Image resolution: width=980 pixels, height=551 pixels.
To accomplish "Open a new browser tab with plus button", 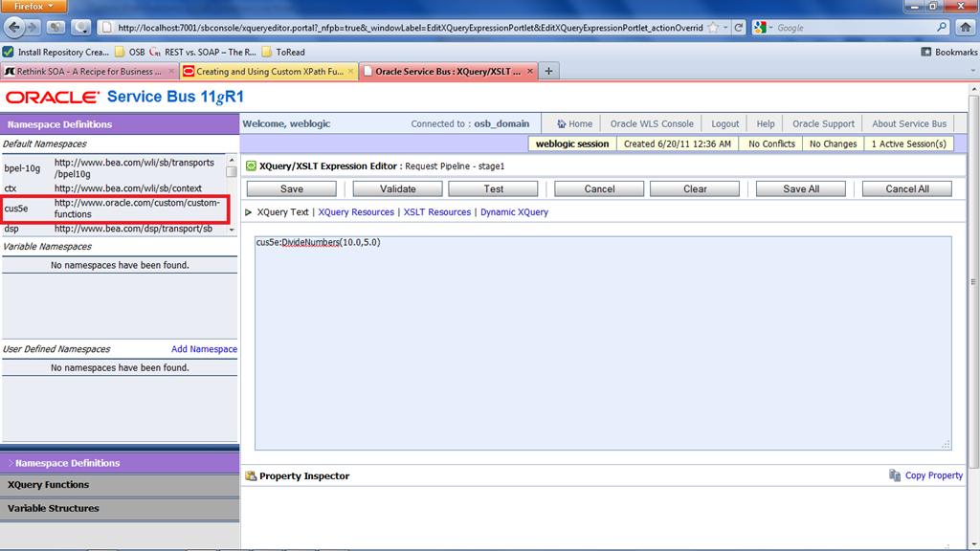I will tap(548, 71).
